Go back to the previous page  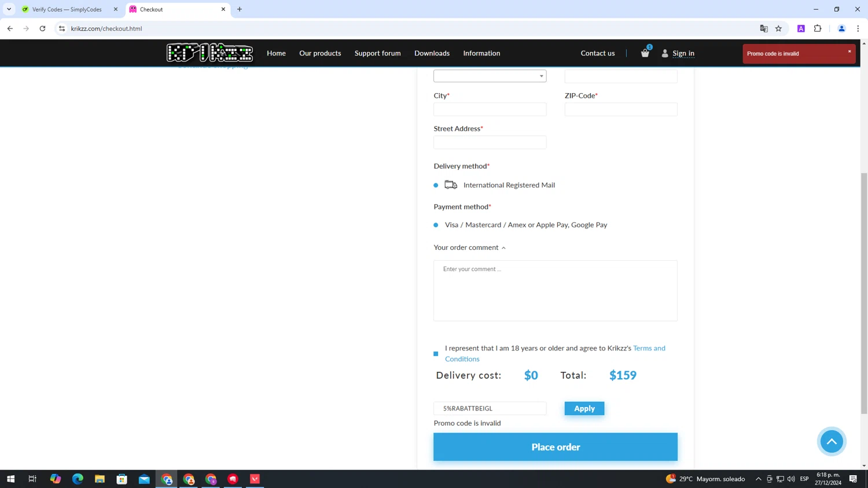10,28
